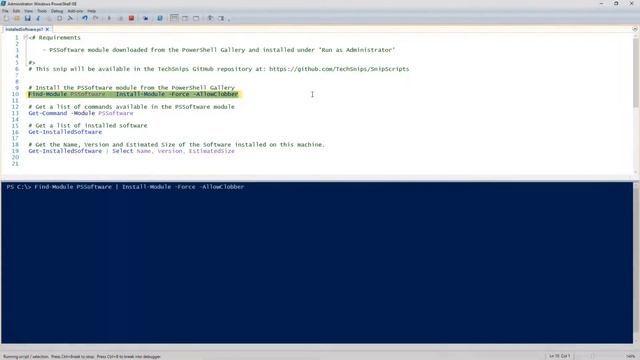Click 'Get-InstalledSoftware' on line 16
Screen dimensions: 640x360
point(65,132)
